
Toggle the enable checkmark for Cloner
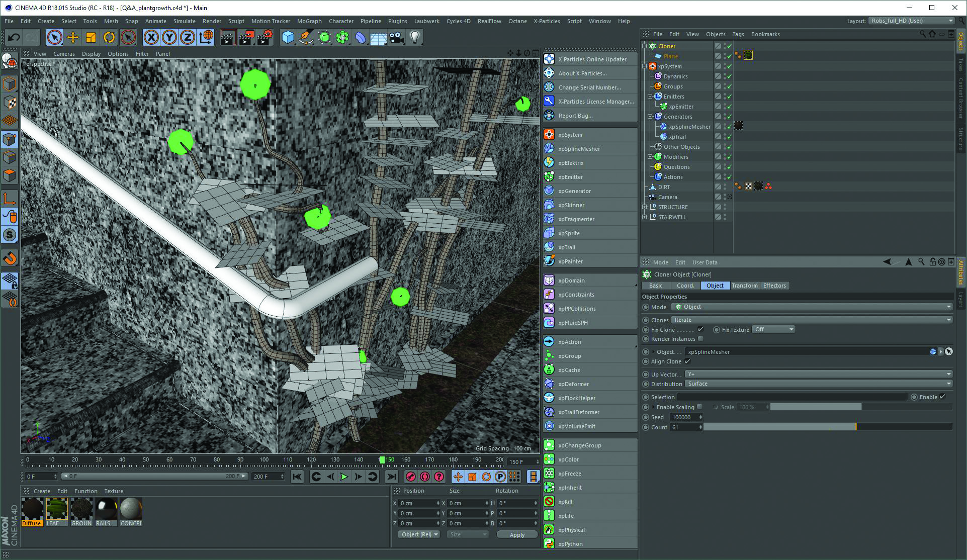pos(729,46)
